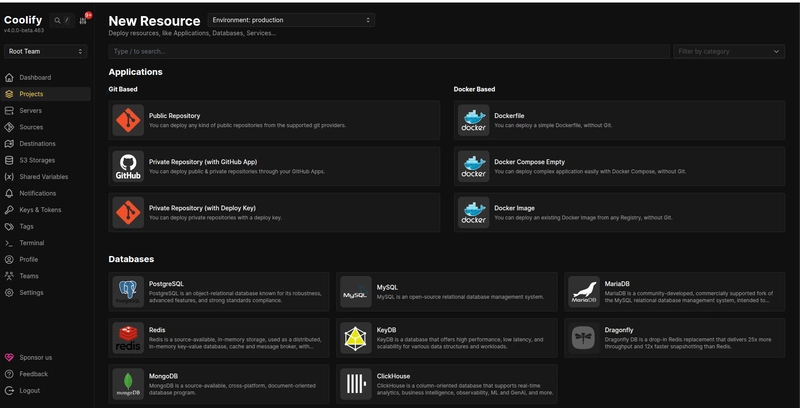Go to Servers in the sidebar
800x408 pixels.
point(31,111)
